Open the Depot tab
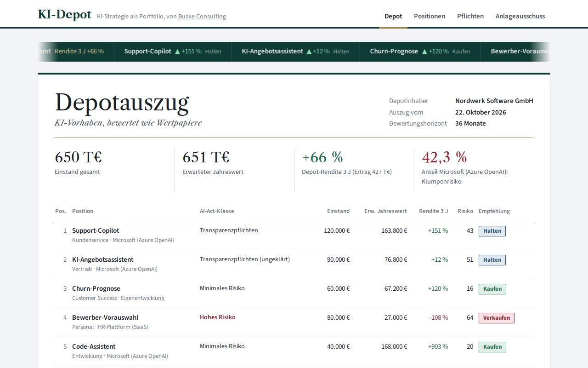The image size is (588, 368). tap(393, 16)
